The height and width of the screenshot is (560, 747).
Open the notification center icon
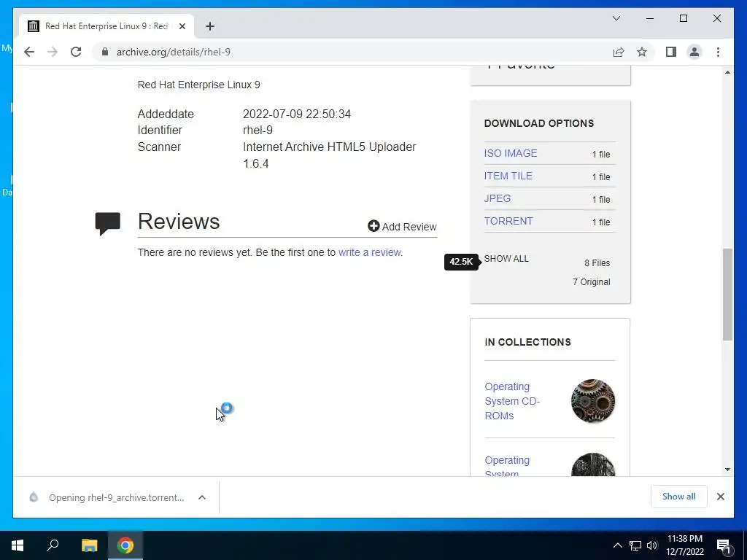pos(724,545)
